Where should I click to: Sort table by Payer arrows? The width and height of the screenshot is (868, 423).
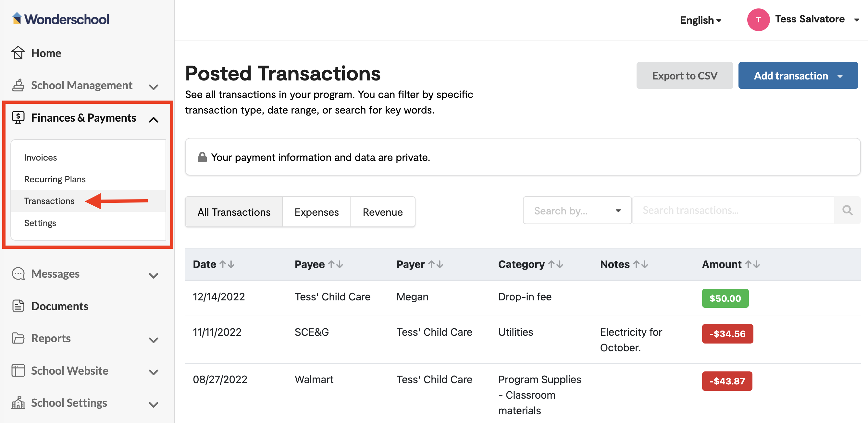pyautogui.click(x=435, y=264)
